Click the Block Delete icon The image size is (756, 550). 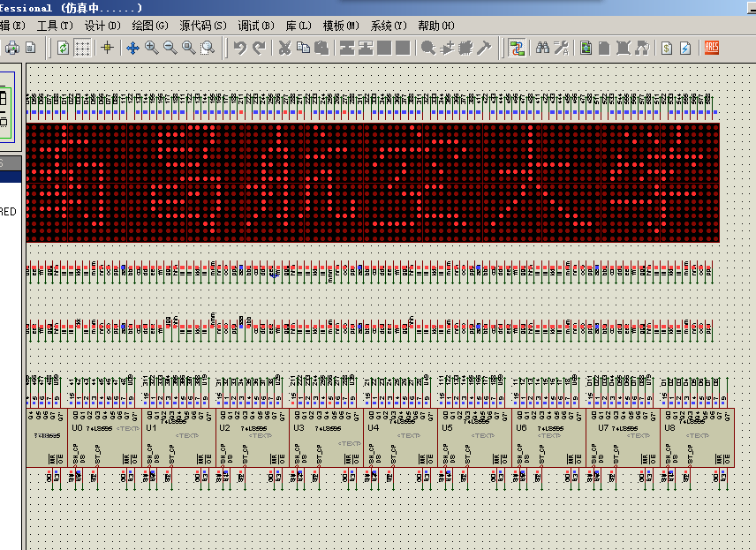[403, 48]
